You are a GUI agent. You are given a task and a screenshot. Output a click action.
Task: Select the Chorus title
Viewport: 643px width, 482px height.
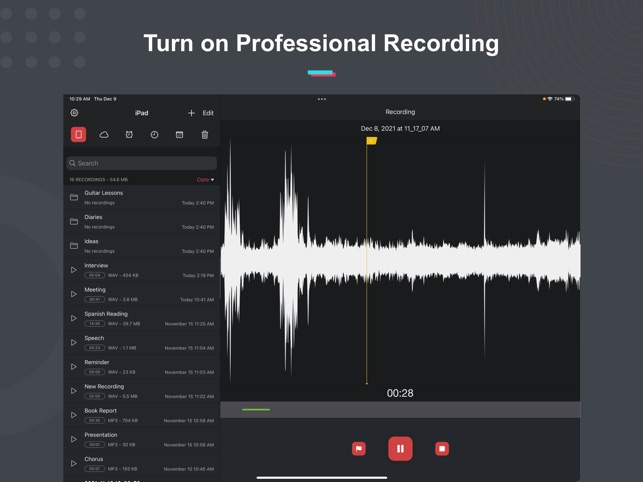coord(94,459)
